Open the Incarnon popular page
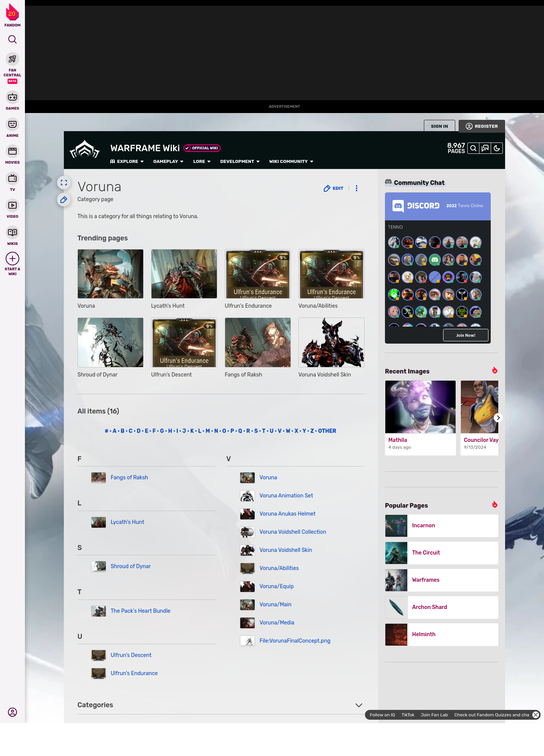The height and width of the screenshot is (756, 544). click(442, 526)
